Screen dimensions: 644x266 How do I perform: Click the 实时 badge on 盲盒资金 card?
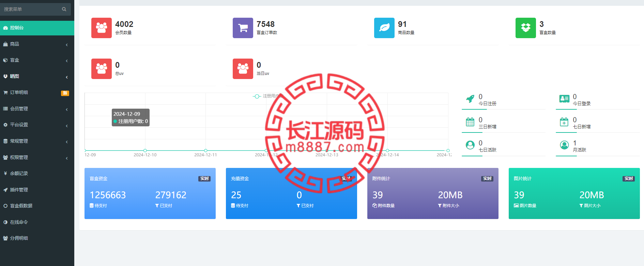tap(204, 179)
